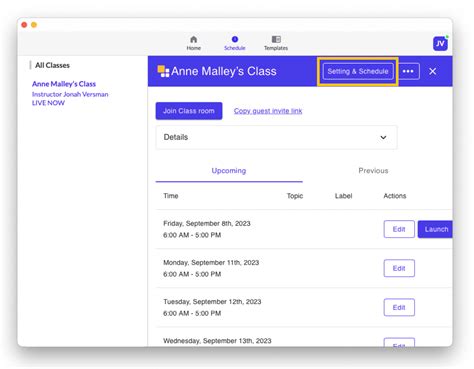
Task: Click the Time column header
Action: [171, 196]
